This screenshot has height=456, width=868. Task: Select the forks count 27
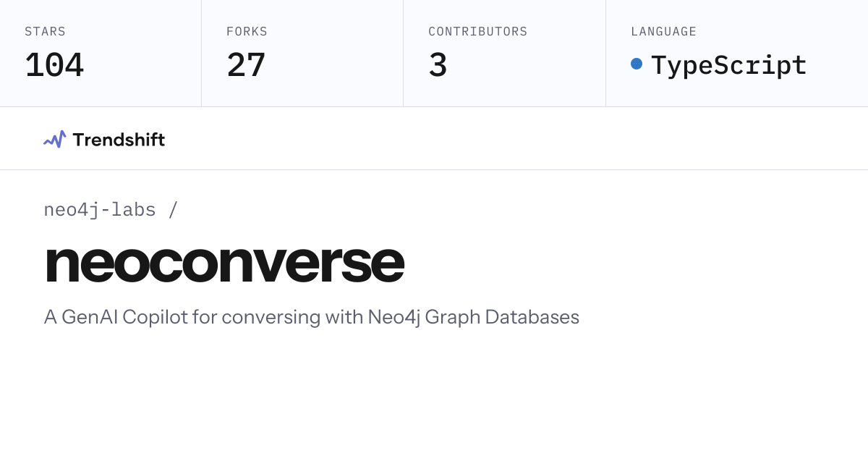(246, 65)
